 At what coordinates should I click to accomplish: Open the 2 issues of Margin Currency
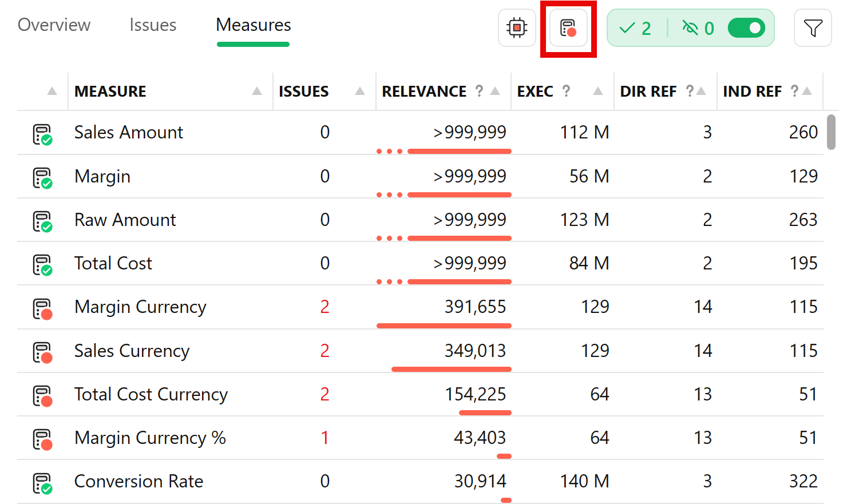click(324, 307)
